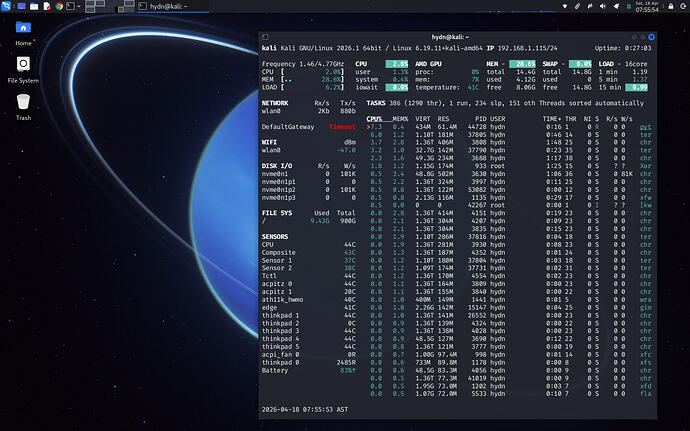Click the WIFI section heading

click(269, 142)
